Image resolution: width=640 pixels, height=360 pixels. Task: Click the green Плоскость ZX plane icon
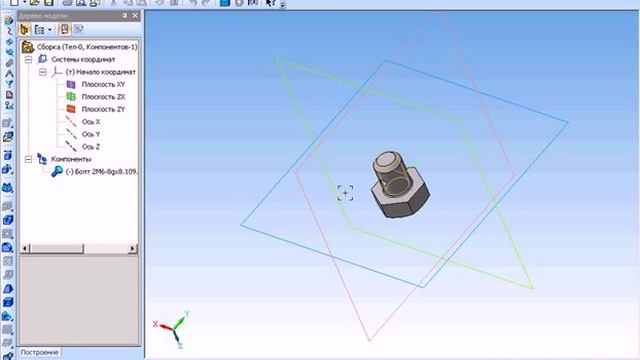tap(71, 97)
